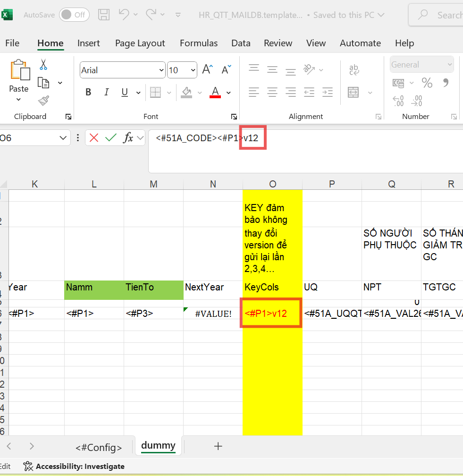Confirm formula entry with check mark
This screenshot has height=476, width=463.
111,138
